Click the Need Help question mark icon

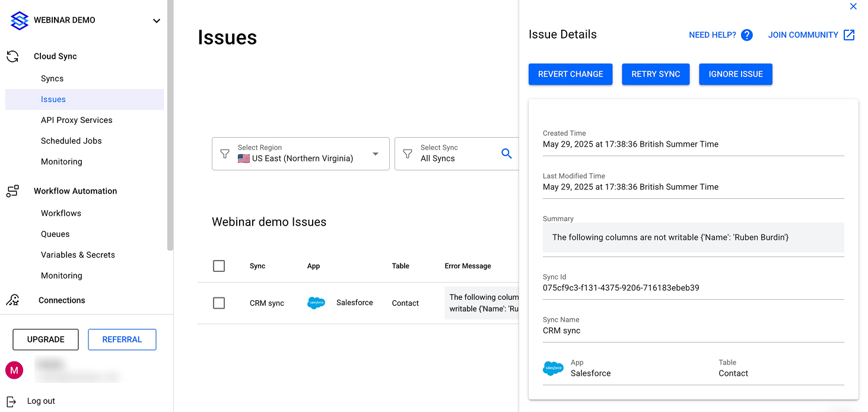tap(747, 35)
